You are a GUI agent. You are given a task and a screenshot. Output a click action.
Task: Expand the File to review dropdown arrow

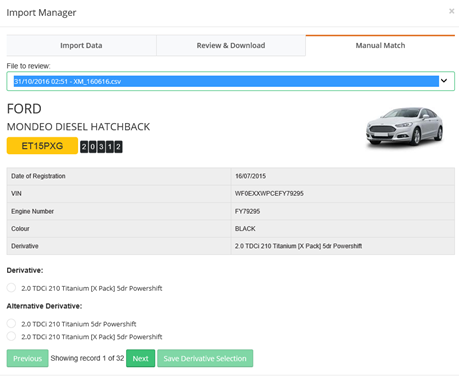(444, 81)
